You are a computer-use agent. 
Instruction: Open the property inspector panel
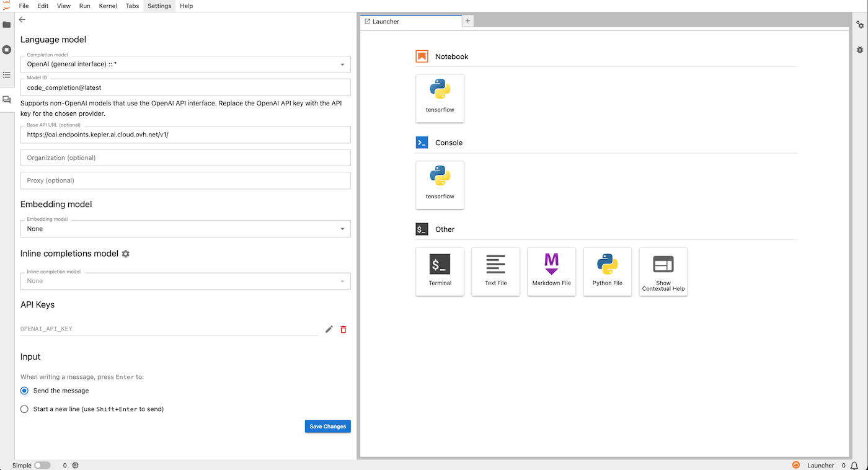860,24
